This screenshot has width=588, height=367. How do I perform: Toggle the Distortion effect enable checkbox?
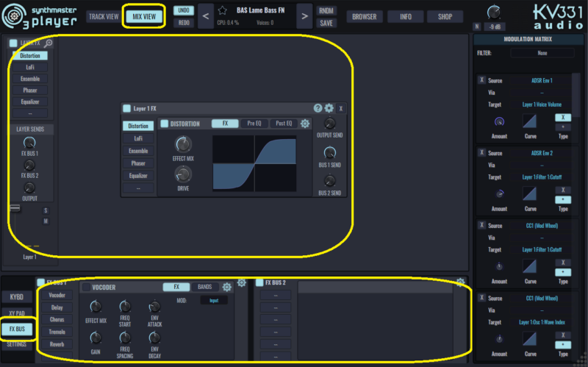pos(165,124)
